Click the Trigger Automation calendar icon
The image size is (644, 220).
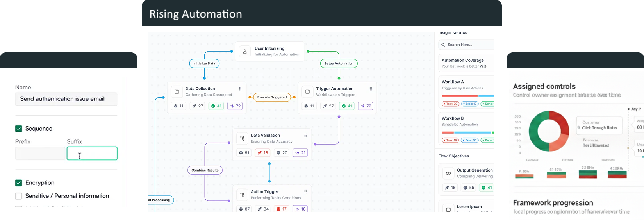pos(307,92)
